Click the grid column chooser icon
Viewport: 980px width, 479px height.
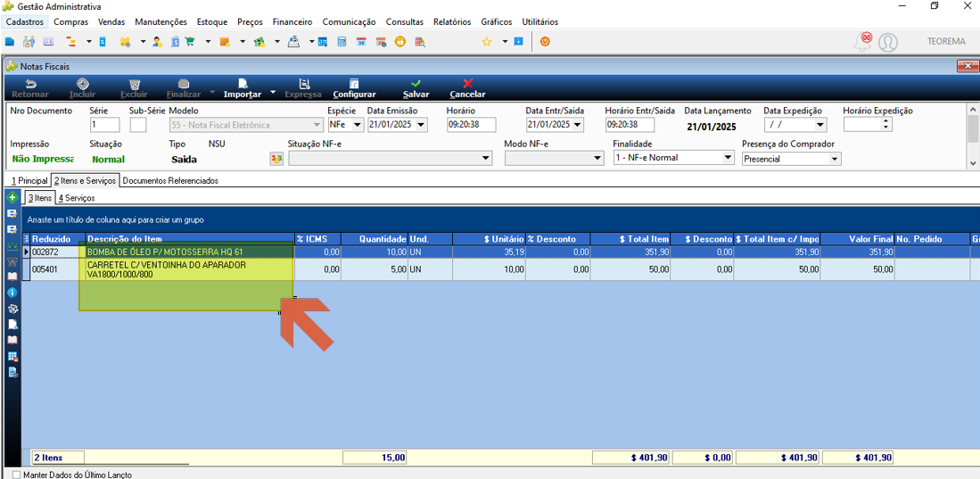tap(26, 239)
